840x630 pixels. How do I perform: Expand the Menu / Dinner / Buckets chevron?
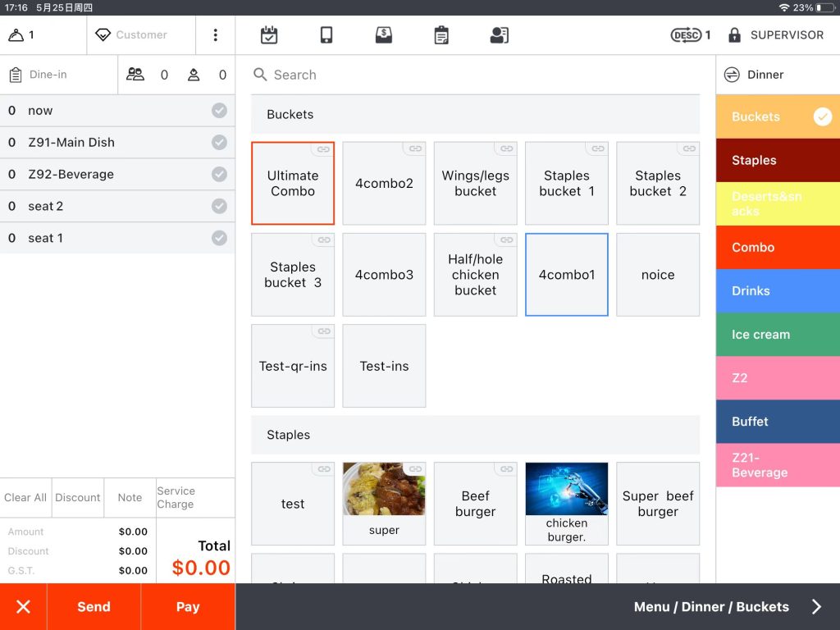[816, 607]
